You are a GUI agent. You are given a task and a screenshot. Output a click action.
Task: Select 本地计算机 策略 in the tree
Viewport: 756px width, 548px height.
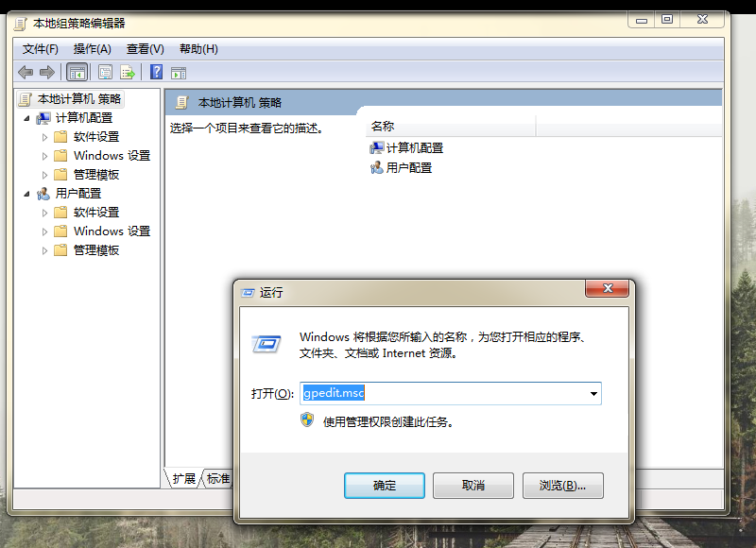point(79,99)
